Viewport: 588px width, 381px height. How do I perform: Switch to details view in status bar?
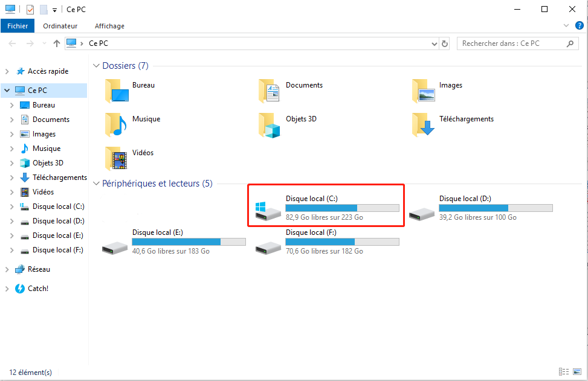[x=564, y=371]
